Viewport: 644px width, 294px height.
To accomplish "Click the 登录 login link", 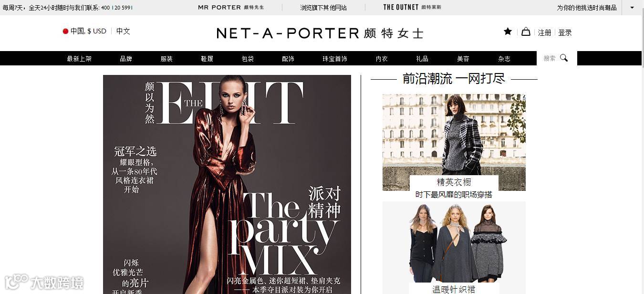I will (565, 32).
